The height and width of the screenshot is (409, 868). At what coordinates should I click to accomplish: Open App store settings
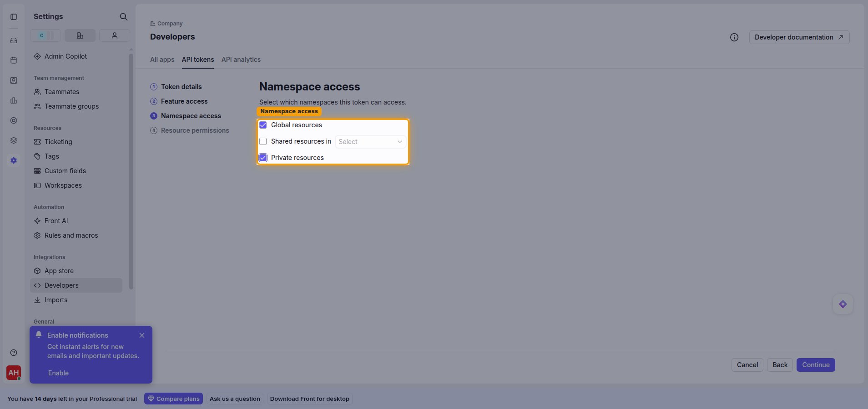point(76,271)
